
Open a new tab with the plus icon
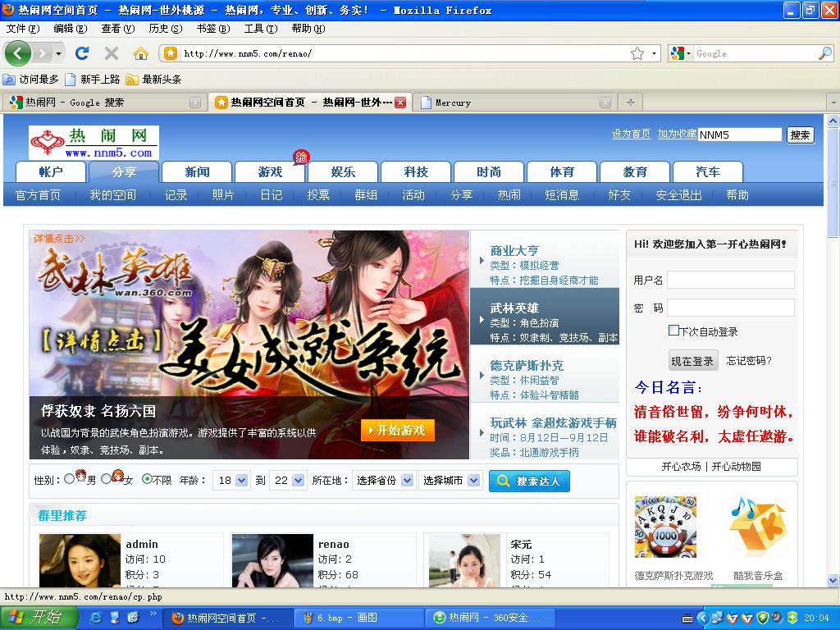(631, 103)
